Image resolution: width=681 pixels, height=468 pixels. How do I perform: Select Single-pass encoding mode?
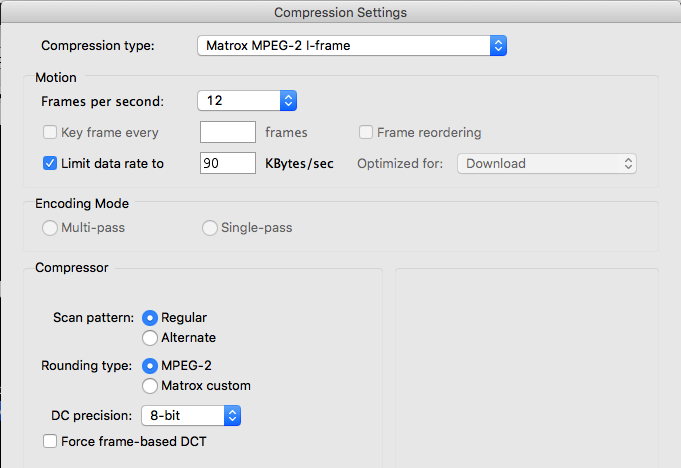point(210,228)
